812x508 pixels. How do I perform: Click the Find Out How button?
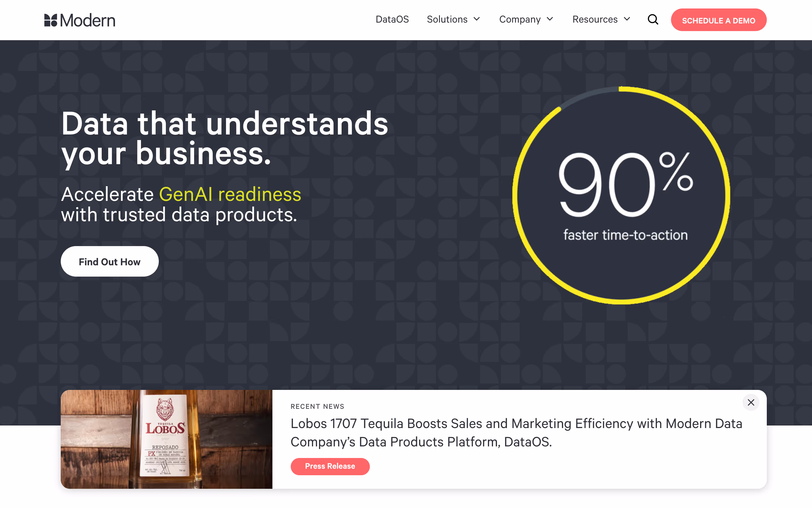pos(110,261)
